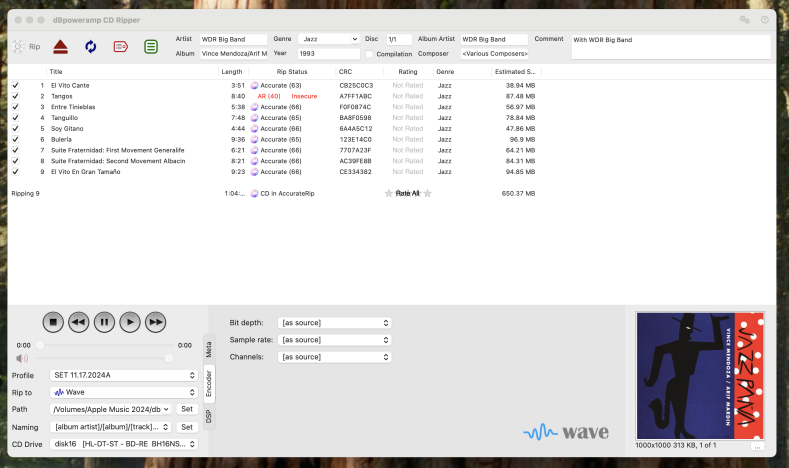This screenshot has height=468, width=789.
Task: Sort by Rip Status column header
Action: tap(292, 72)
